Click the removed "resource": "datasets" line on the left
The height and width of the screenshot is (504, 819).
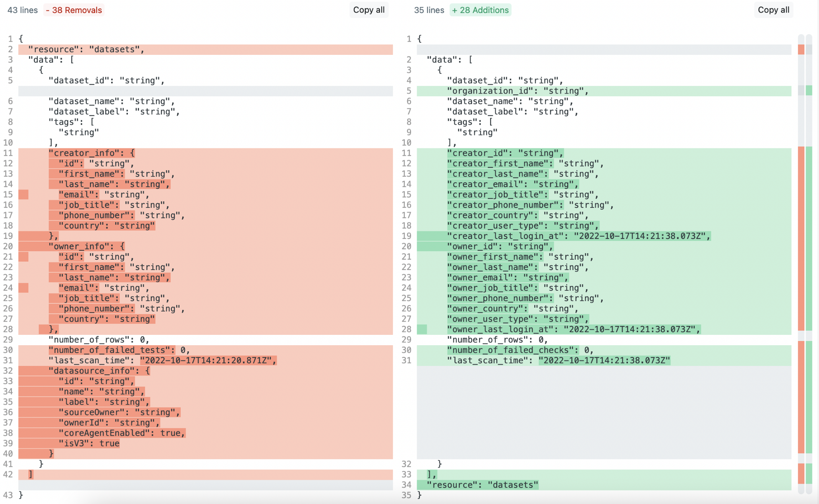pyautogui.click(x=86, y=49)
